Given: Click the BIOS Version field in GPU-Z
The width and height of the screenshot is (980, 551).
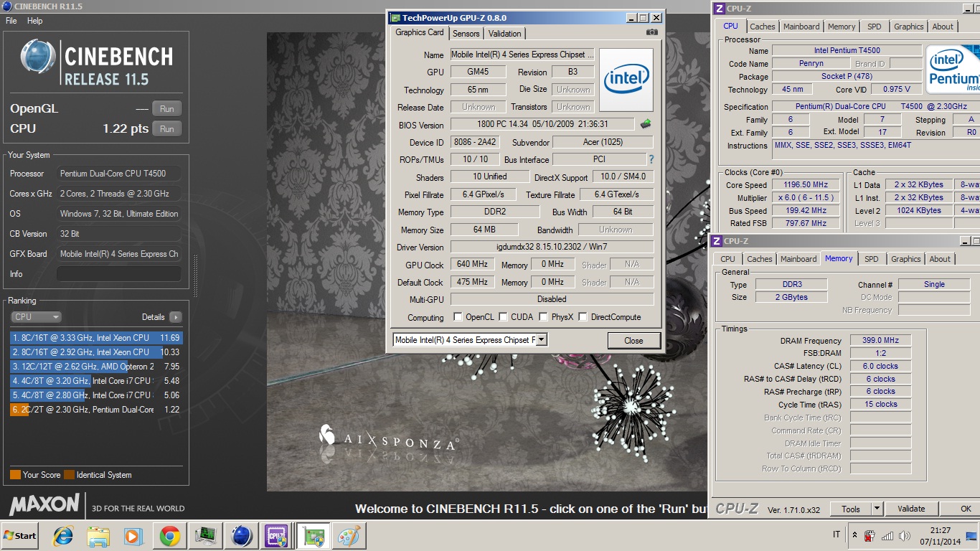Looking at the screenshot, I should 542,125.
